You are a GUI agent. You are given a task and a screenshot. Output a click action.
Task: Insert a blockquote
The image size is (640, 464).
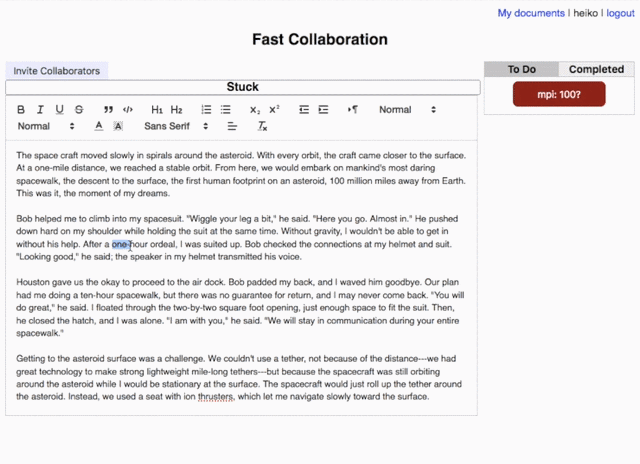pos(108,109)
